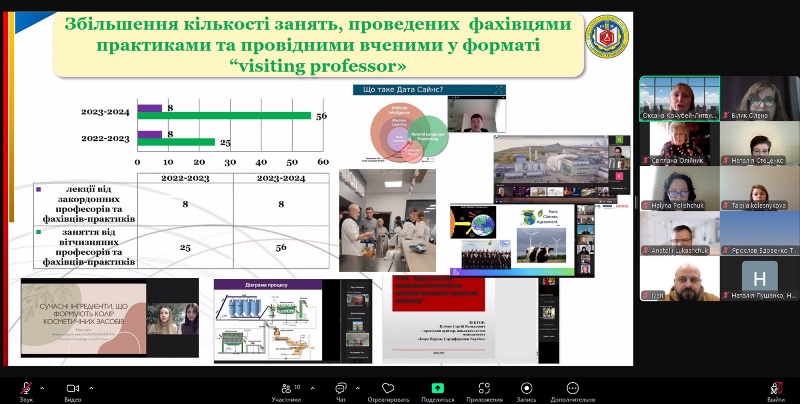Select Anatolii Lukashchuk video tile
This screenshot has height=404, width=800.
680,233
